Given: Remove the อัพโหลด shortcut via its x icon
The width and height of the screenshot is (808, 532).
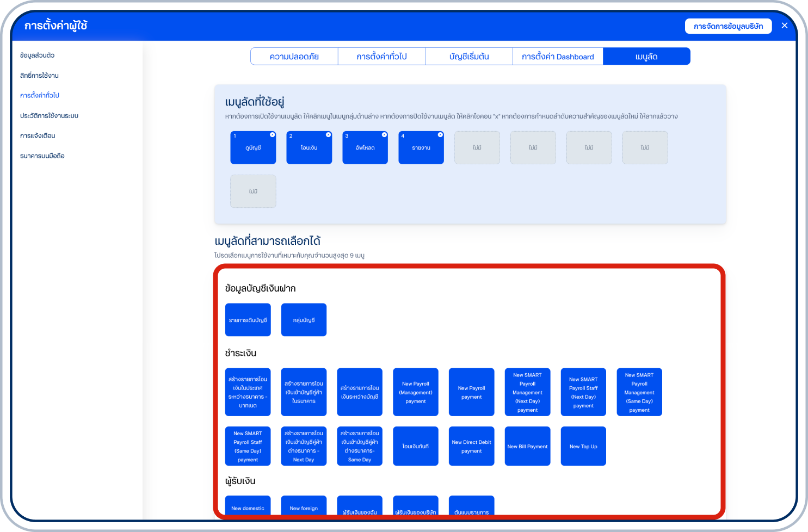Looking at the screenshot, I should pyautogui.click(x=384, y=135).
